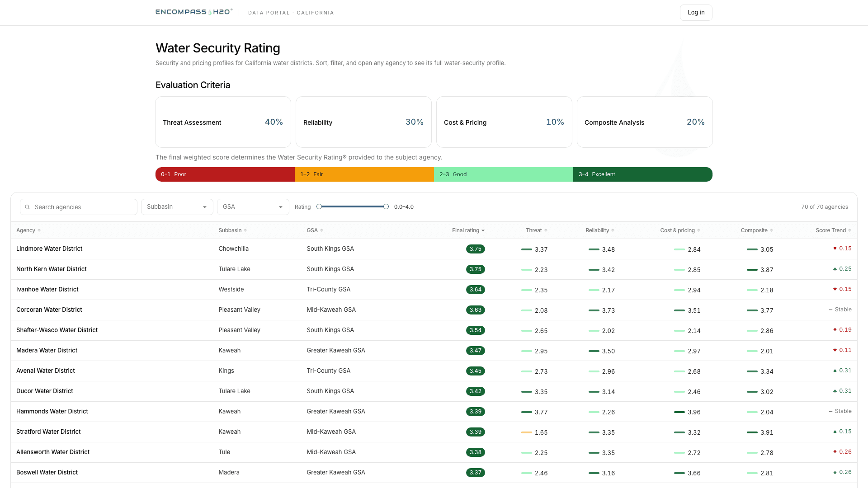Open Corcoran Water District profile
Screen dimensions: 868x488
click(49, 310)
